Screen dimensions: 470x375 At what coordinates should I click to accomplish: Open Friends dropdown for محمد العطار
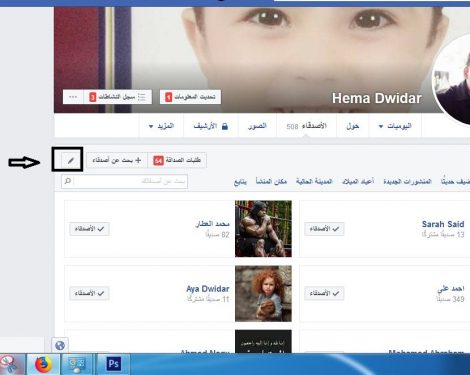[89, 229]
